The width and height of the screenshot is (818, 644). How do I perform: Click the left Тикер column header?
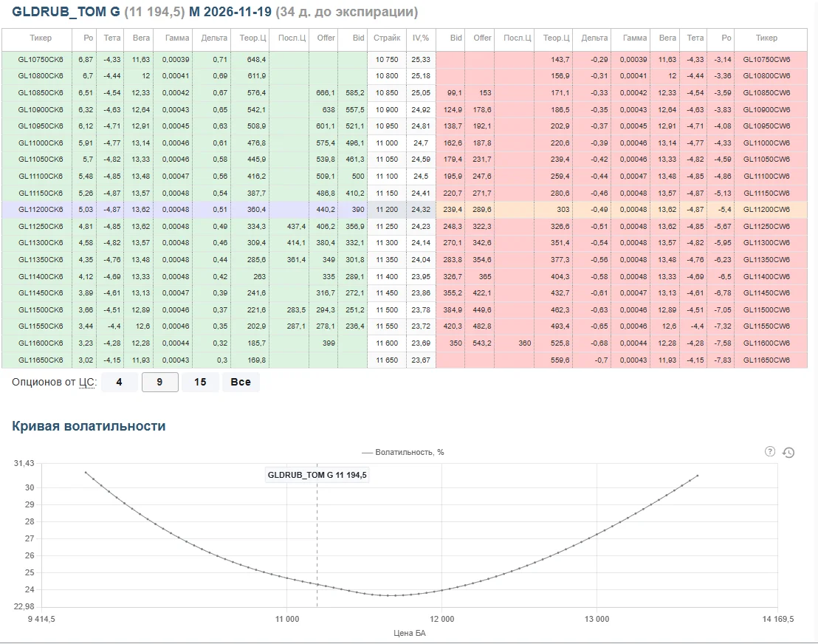click(x=41, y=38)
